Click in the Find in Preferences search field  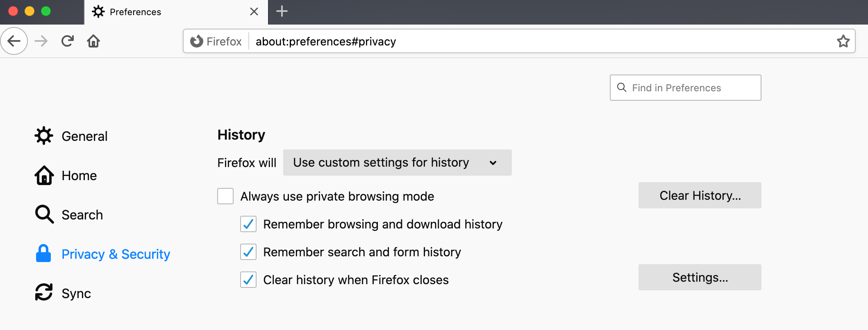[x=685, y=88]
